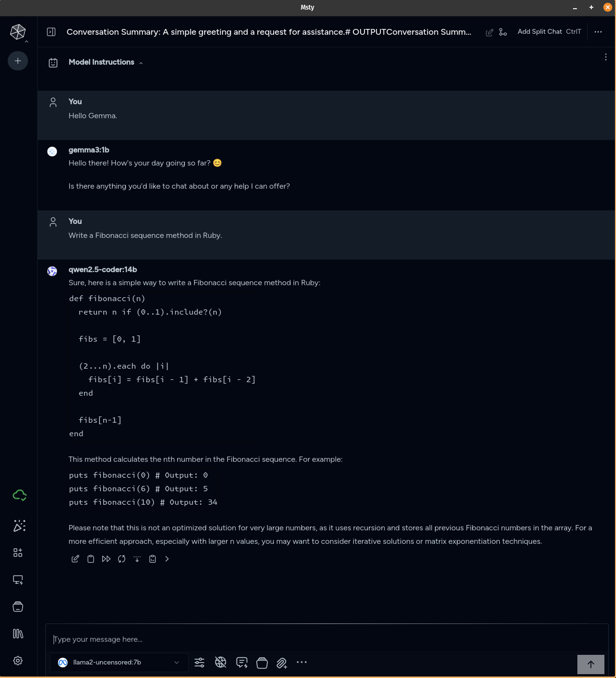Click the new chat plus button
Viewport: 616px width, 678px height.
click(x=18, y=61)
